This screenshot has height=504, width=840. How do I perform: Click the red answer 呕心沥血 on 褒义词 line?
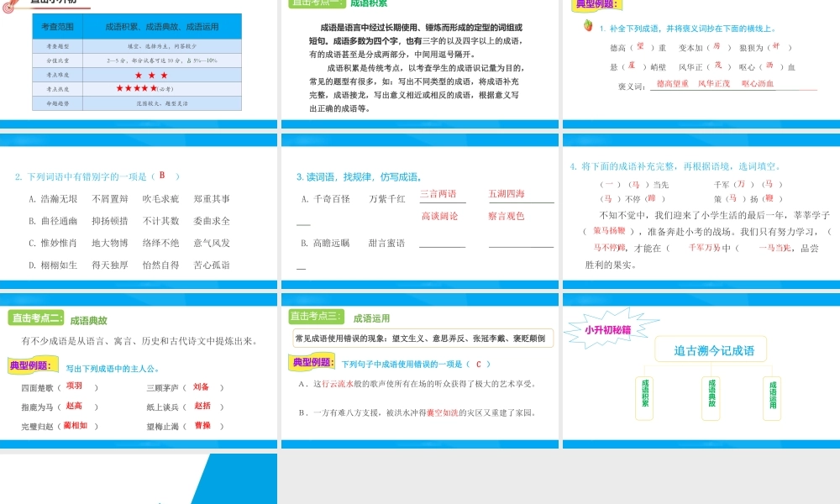click(758, 83)
